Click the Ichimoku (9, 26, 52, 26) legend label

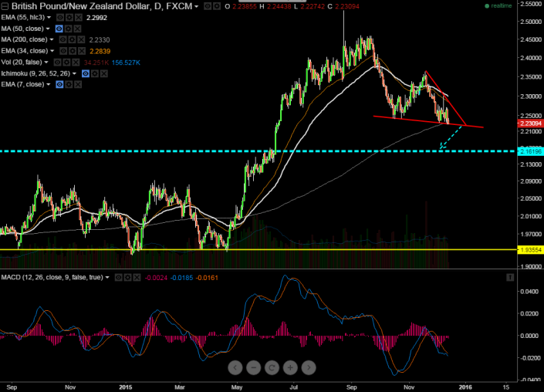[35, 73]
